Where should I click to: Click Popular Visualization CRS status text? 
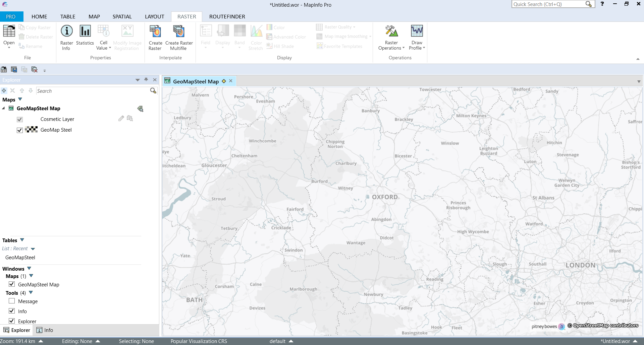point(199,341)
